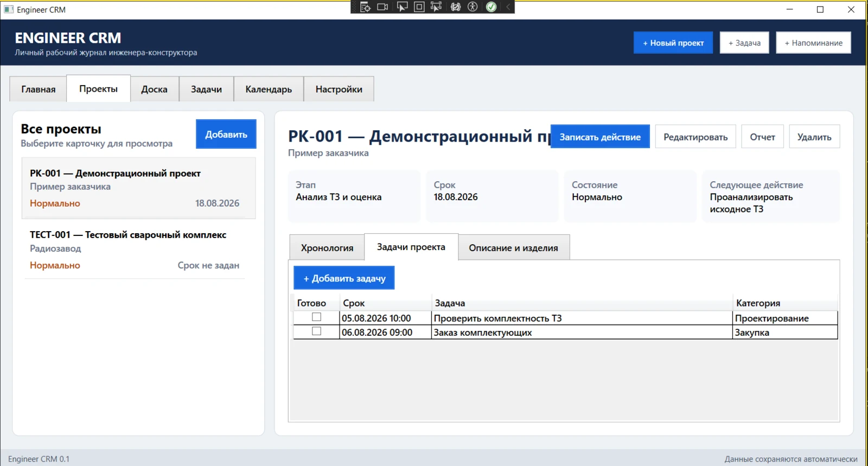Click the cell 06.08.2026 09:00
The image size is (868, 466).
point(385,332)
